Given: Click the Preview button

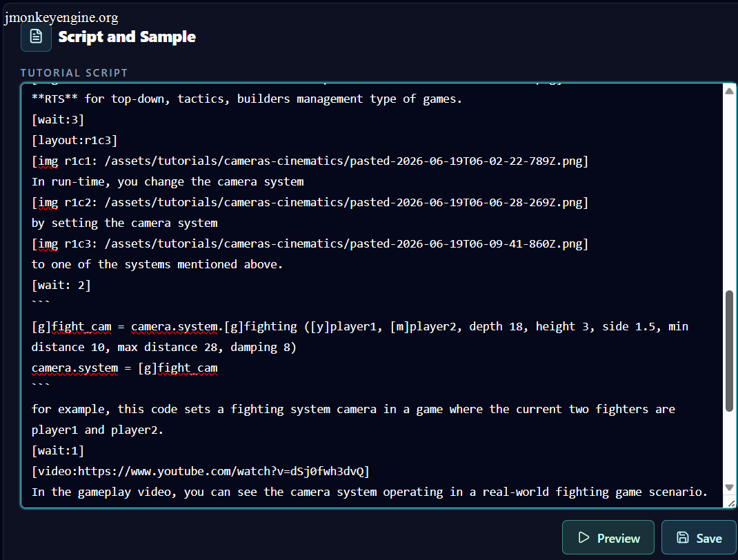Looking at the screenshot, I should tap(608, 537).
